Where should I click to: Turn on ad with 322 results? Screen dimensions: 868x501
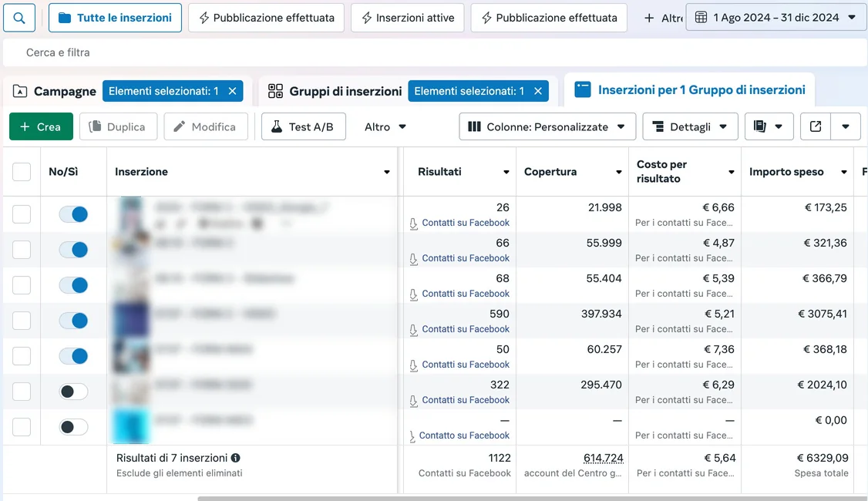(x=74, y=392)
